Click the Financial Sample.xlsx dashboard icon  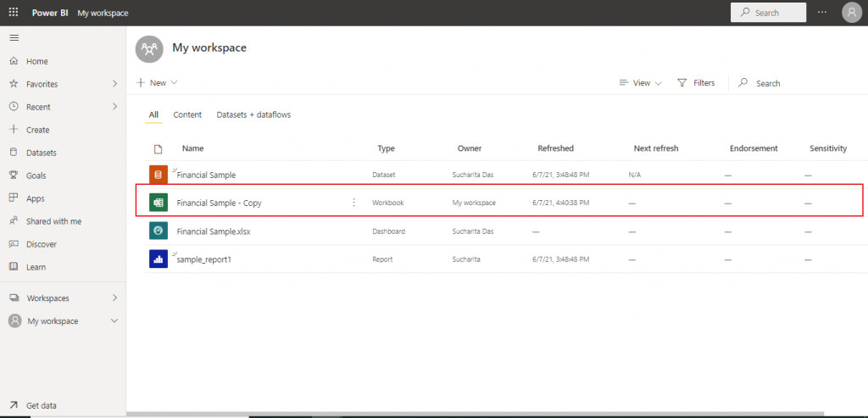pos(157,231)
